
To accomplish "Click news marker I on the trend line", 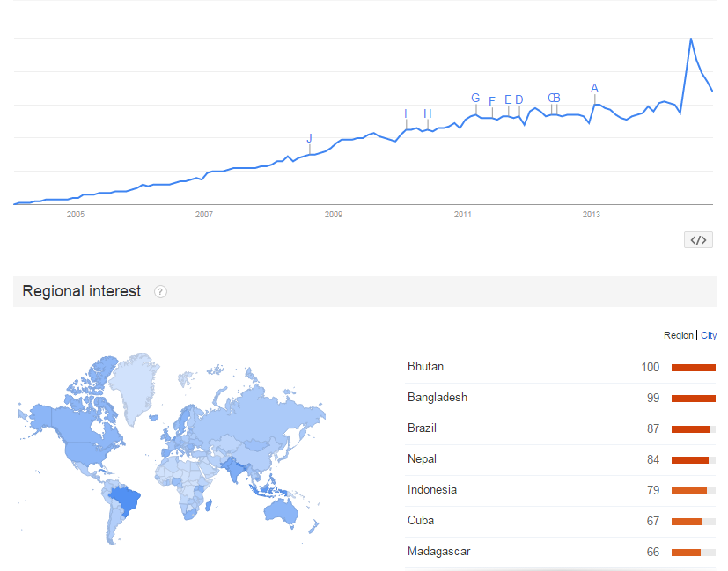I will 406,113.
